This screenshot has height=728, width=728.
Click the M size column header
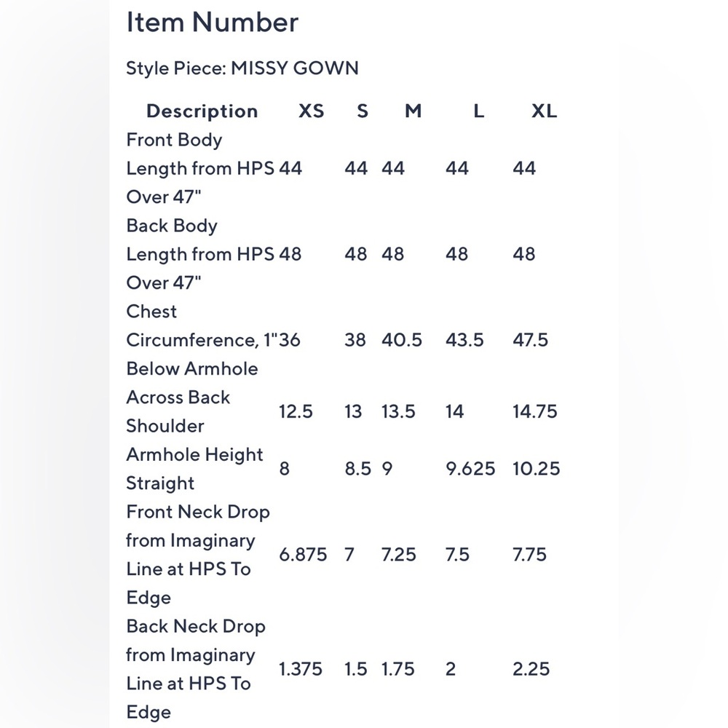414,111
